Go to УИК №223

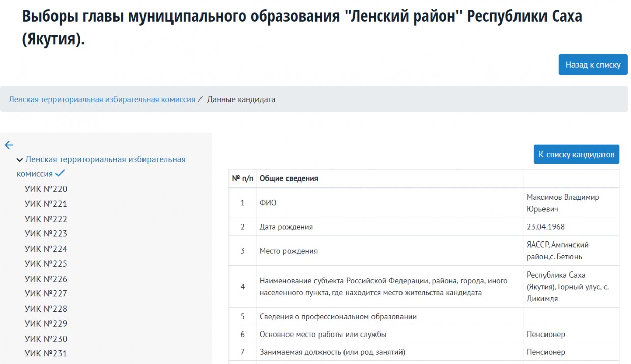[x=46, y=234]
